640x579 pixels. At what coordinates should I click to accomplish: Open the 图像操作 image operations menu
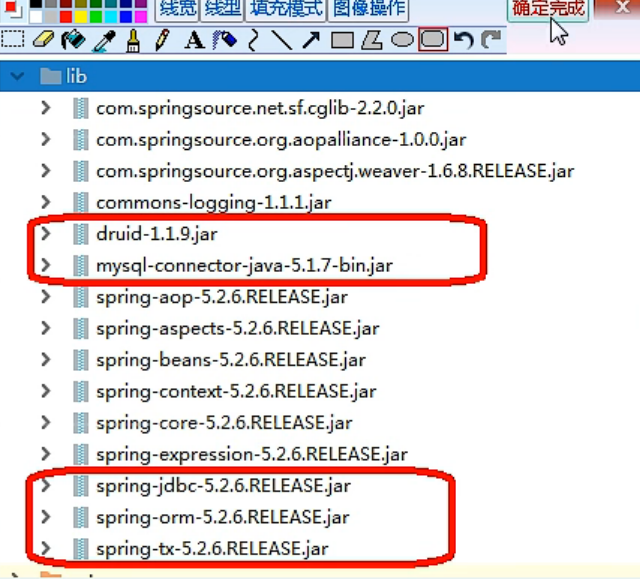point(369,8)
